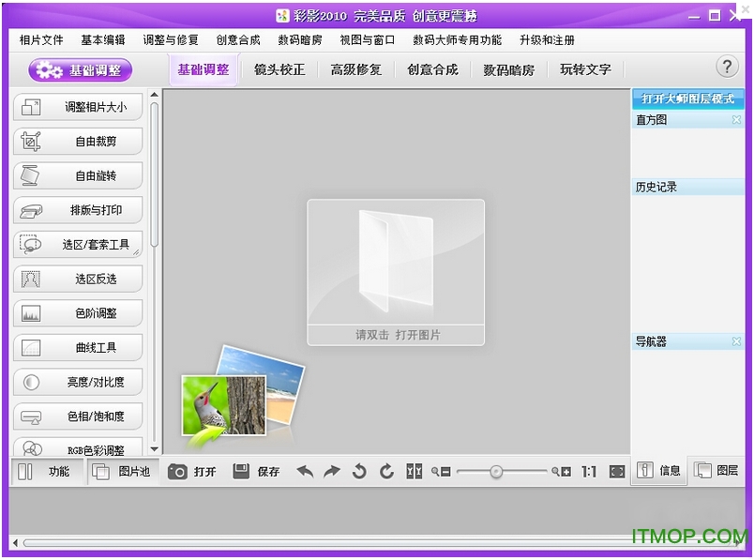The width and height of the screenshot is (754, 560).
Task: Click the fit to screen icon
Action: click(x=616, y=472)
